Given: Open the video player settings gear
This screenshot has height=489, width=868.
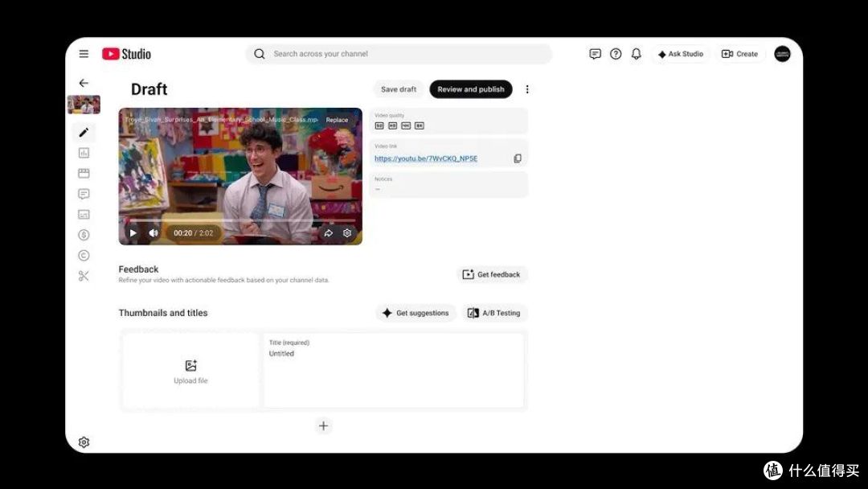Looking at the screenshot, I should [347, 233].
